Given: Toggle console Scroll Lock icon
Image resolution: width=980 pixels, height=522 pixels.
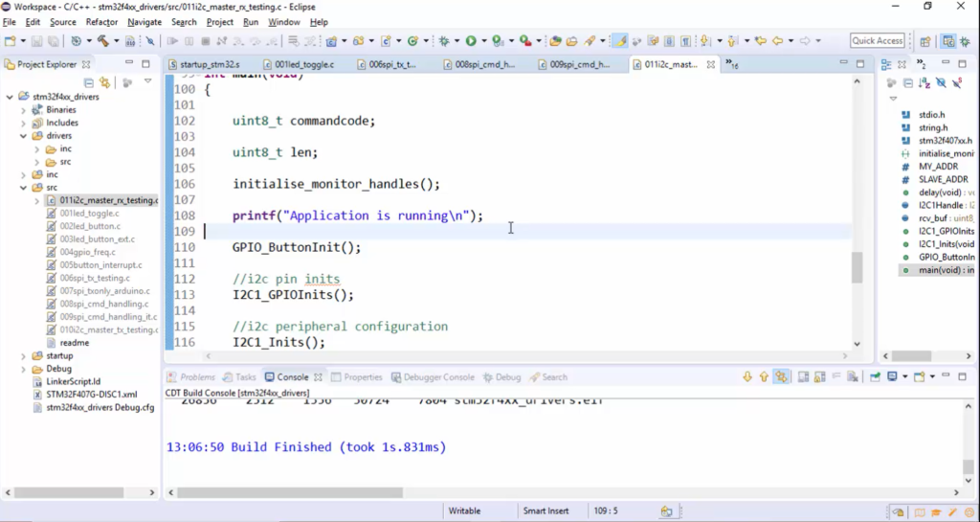Looking at the screenshot, I should [819, 376].
